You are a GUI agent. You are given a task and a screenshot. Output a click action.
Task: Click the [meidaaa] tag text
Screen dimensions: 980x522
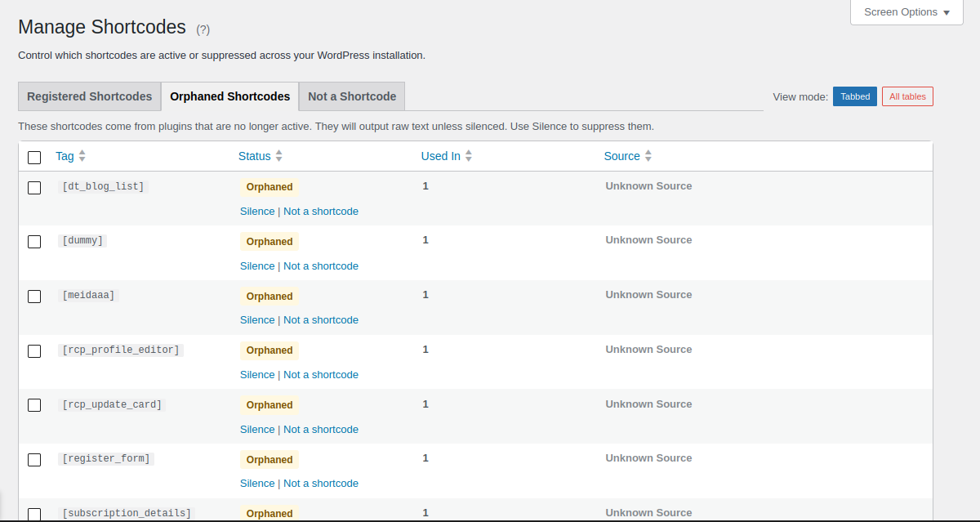pyautogui.click(x=88, y=295)
